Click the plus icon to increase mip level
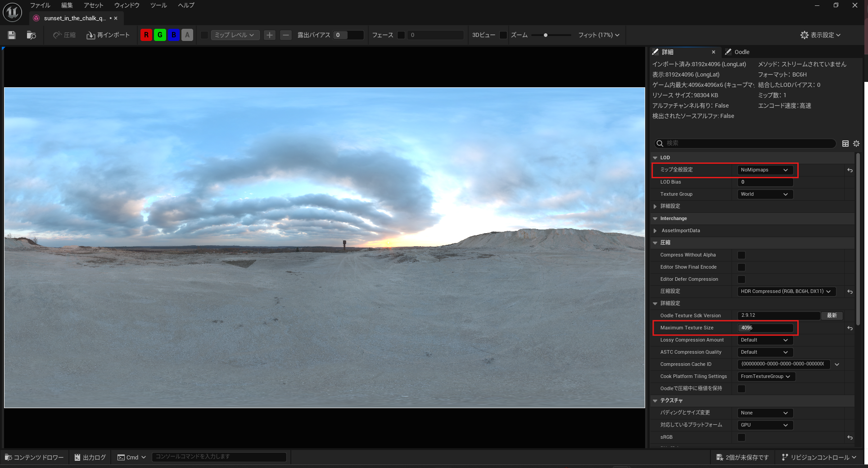Image resolution: width=868 pixels, height=468 pixels. pyautogui.click(x=269, y=35)
